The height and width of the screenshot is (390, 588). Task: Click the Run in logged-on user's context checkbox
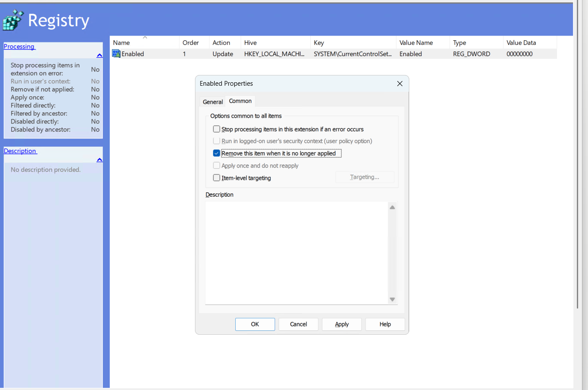(x=216, y=141)
